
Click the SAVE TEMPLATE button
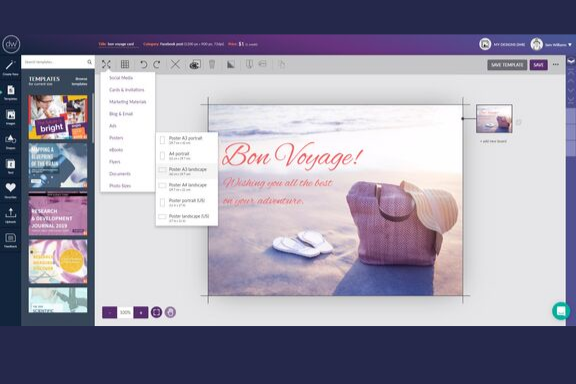[x=507, y=65]
